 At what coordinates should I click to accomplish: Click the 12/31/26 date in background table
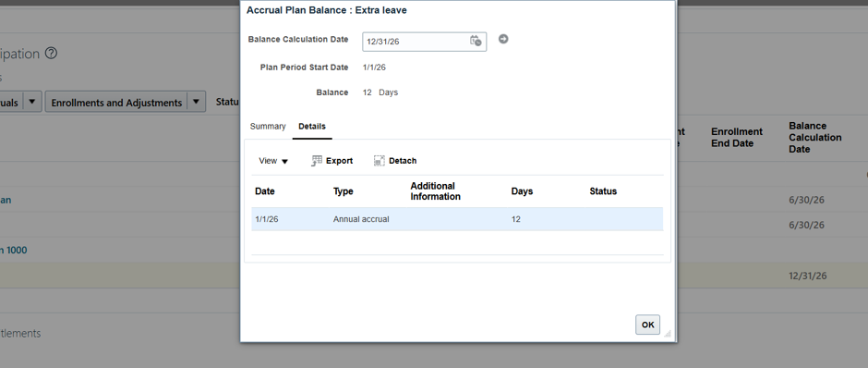pyautogui.click(x=808, y=276)
